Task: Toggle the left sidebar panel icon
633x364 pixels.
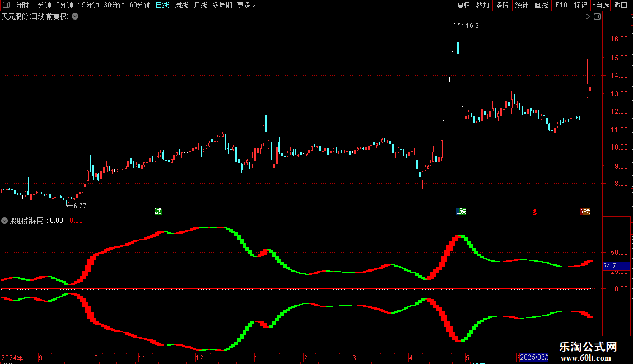Action: 6,5
